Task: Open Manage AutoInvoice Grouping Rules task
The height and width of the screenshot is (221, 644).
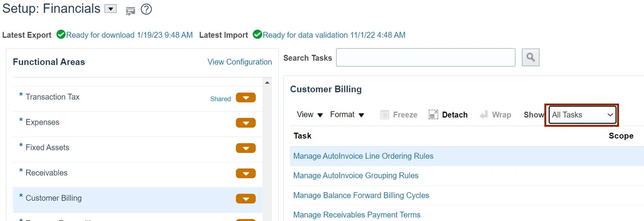Action: 356,176
